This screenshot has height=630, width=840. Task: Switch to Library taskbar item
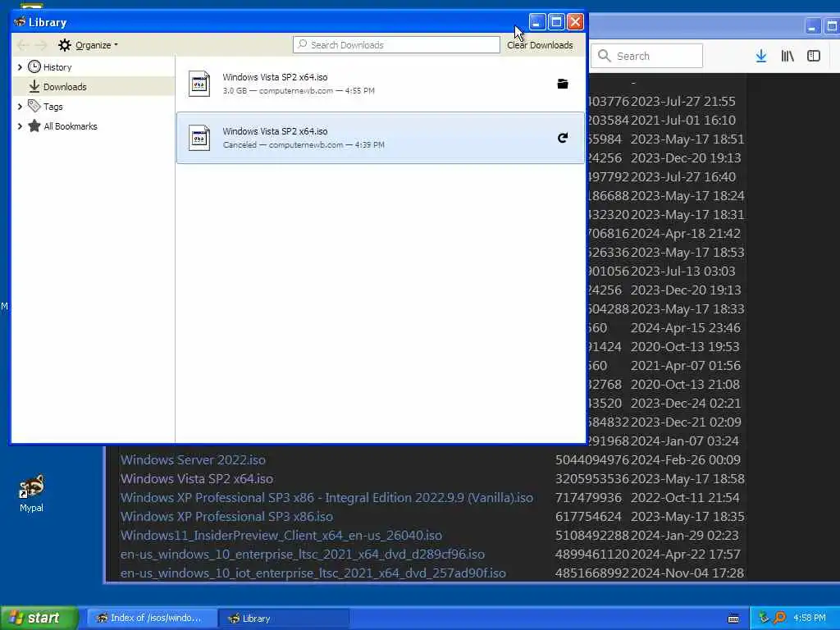[284, 619]
